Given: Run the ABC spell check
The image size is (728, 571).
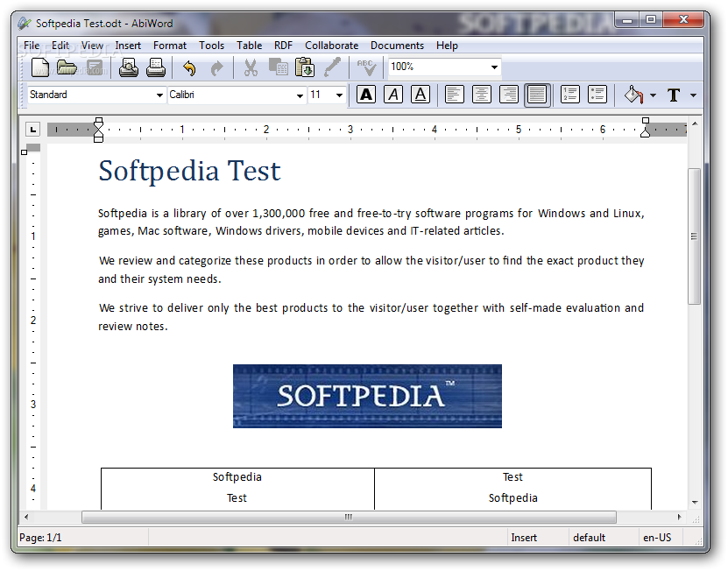Looking at the screenshot, I should pyautogui.click(x=366, y=67).
